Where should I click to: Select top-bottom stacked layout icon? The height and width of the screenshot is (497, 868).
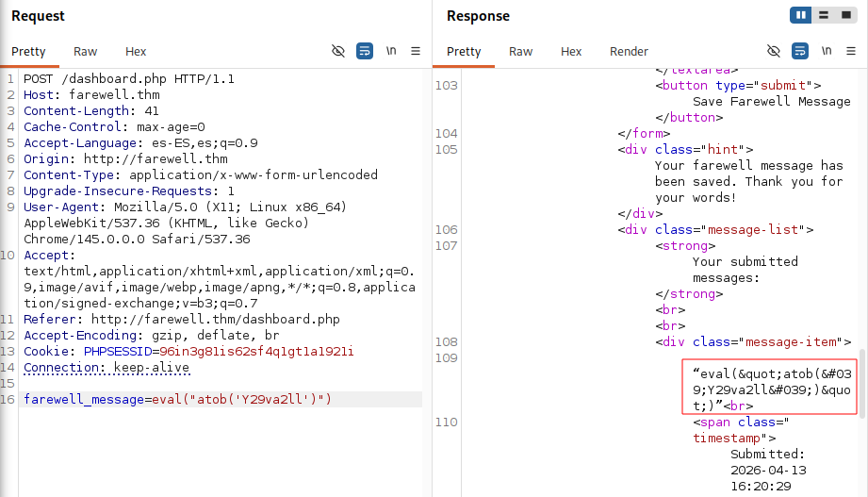click(x=824, y=15)
